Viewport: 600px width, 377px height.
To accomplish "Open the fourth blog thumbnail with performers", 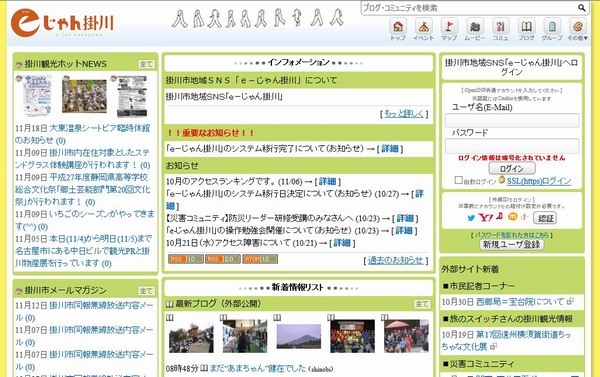I will [x=352, y=336].
